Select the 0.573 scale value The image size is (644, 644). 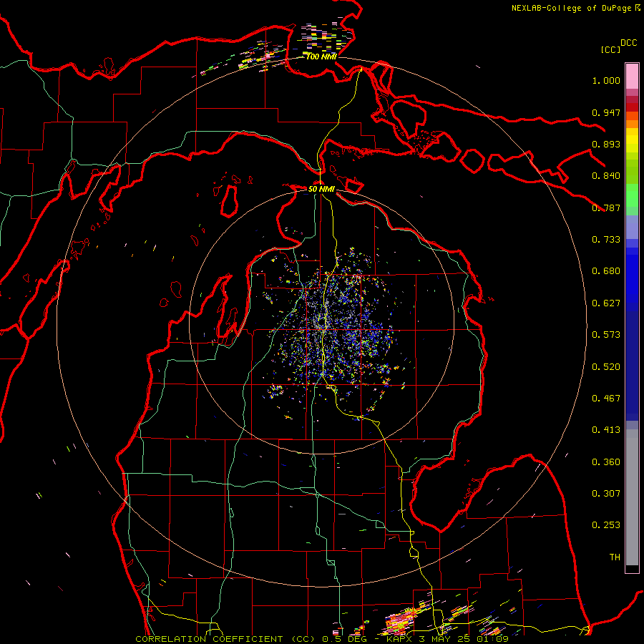[x=606, y=335]
